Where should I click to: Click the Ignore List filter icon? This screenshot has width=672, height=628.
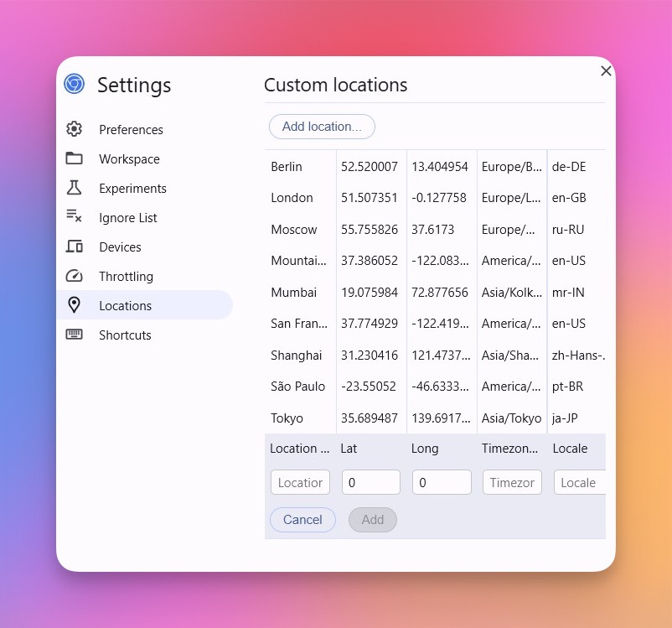tap(74, 217)
